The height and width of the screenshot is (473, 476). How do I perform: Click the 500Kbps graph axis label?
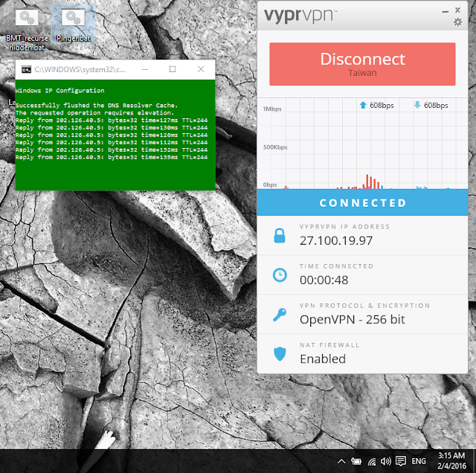point(275,147)
